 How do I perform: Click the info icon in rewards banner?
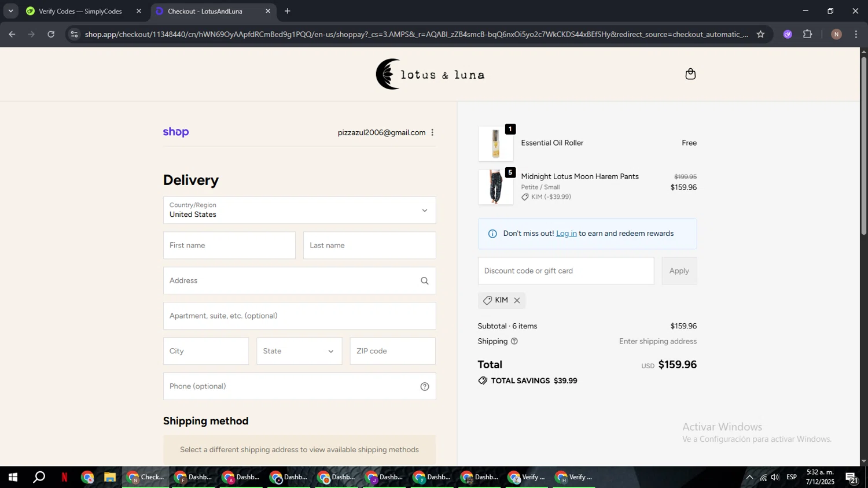492,234
